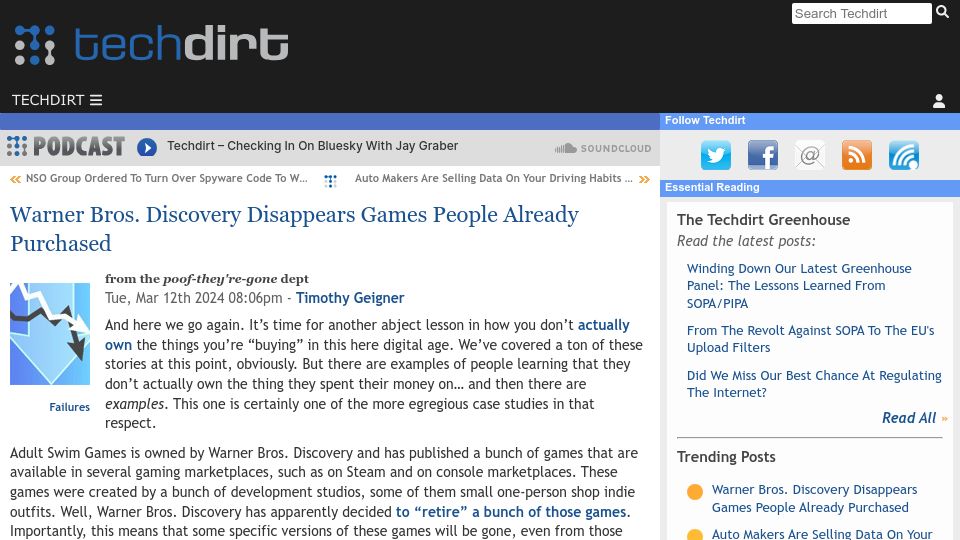Open author Timothy Geigner's page

coord(350,298)
